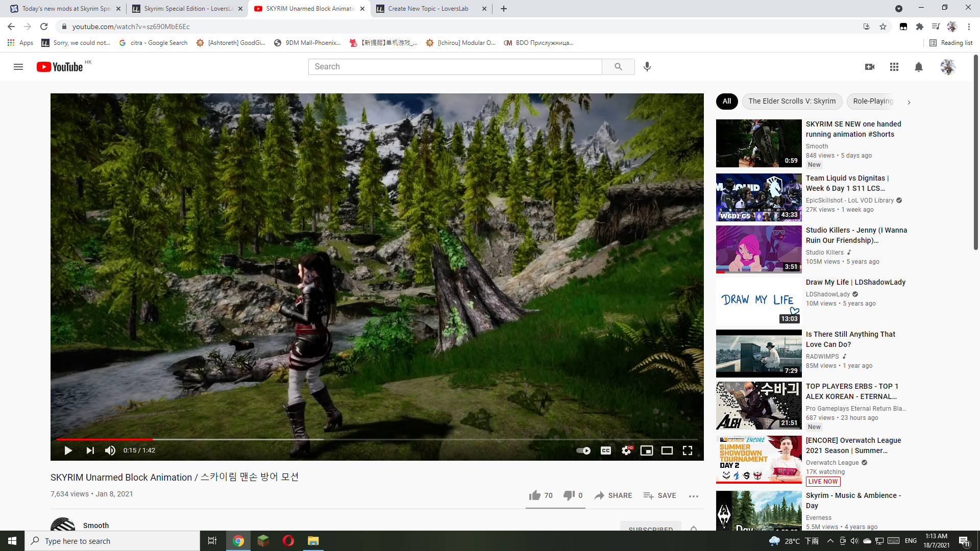Open the Chrome extensions puzzle icon
The width and height of the screenshot is (980, 551).
919,27
